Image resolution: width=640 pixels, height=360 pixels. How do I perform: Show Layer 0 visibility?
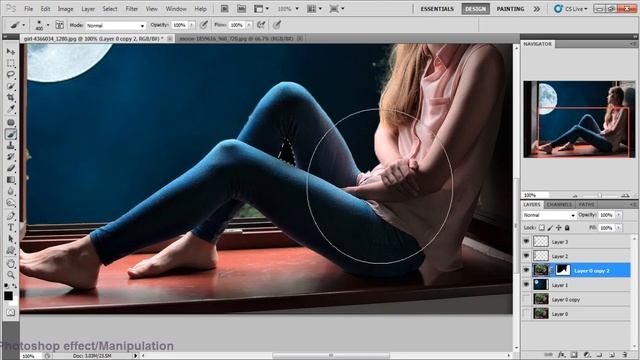(526, 313)
